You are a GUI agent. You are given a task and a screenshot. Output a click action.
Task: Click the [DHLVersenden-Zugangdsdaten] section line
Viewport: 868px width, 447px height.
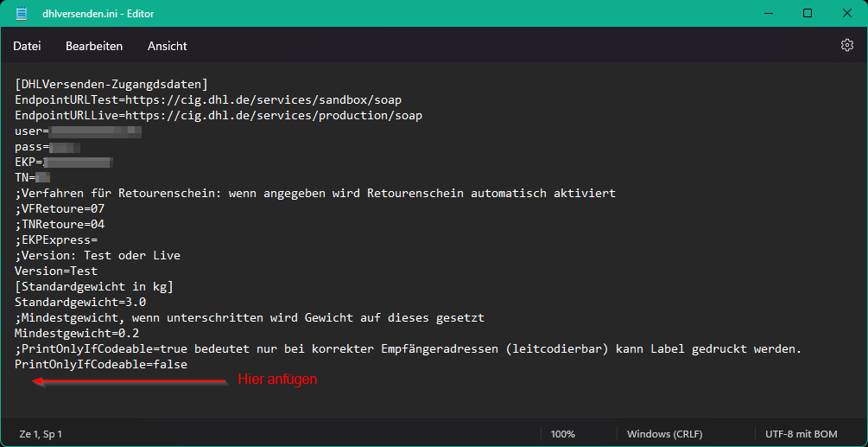(x=111, y=85)
